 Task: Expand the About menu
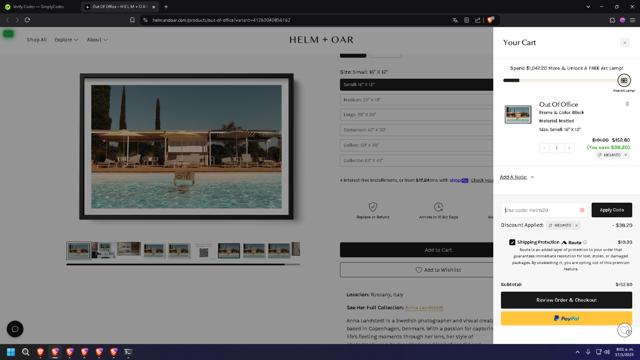point(97,40)
